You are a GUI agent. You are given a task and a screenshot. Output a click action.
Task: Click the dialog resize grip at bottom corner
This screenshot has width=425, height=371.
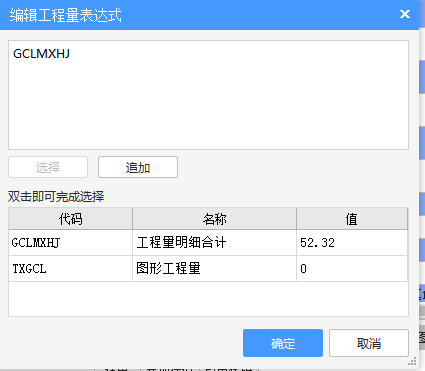(413, 361)
